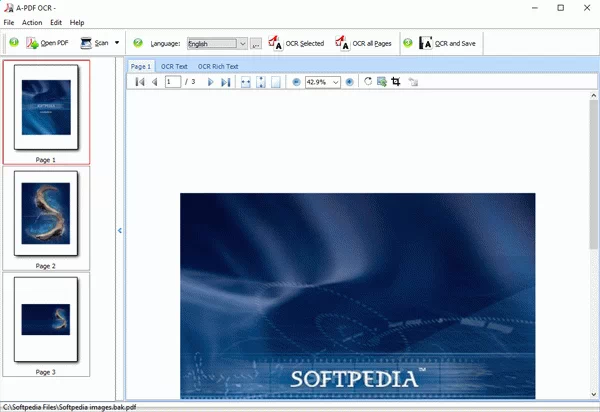Screen dimensions: 600x412
Task: Switch to the OCR Rich Text tab
Action: coord(218,67)
